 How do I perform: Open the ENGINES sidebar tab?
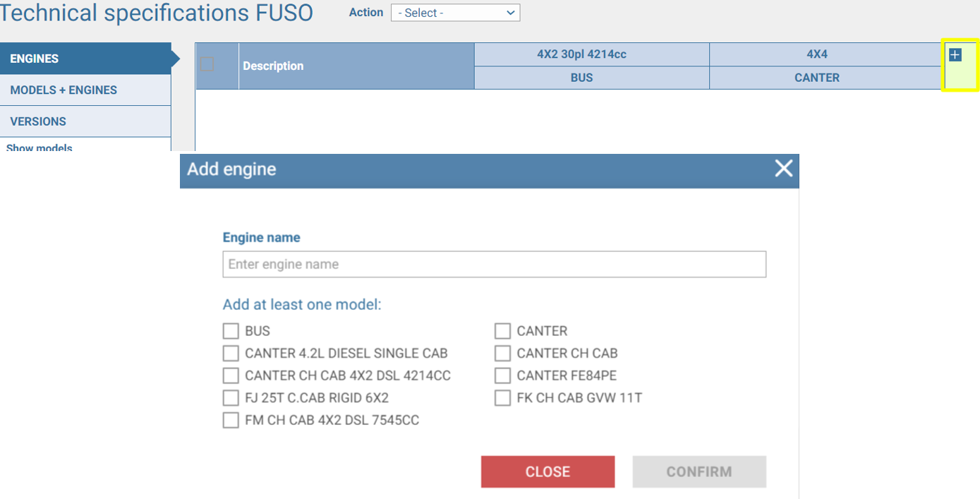(85, 59)
